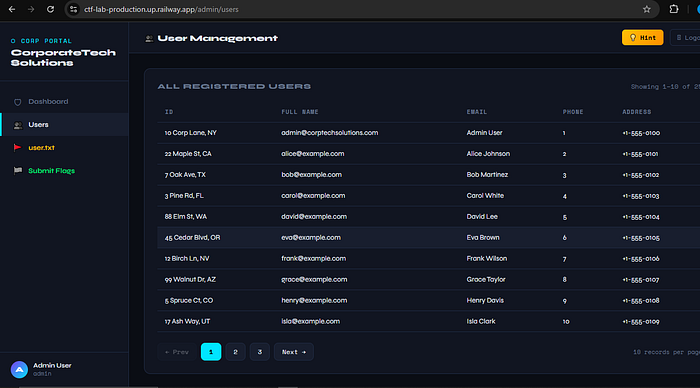Open the browser extensions puzzle icon
700x388 pixels.
(x=674, y=9)
